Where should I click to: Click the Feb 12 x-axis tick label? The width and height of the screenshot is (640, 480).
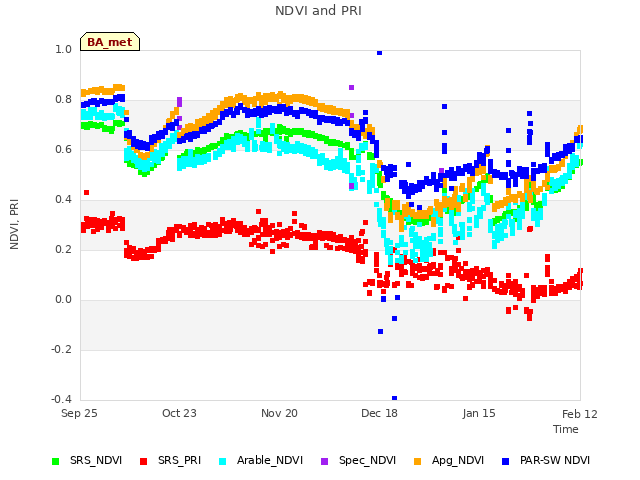tap(580, 414)
